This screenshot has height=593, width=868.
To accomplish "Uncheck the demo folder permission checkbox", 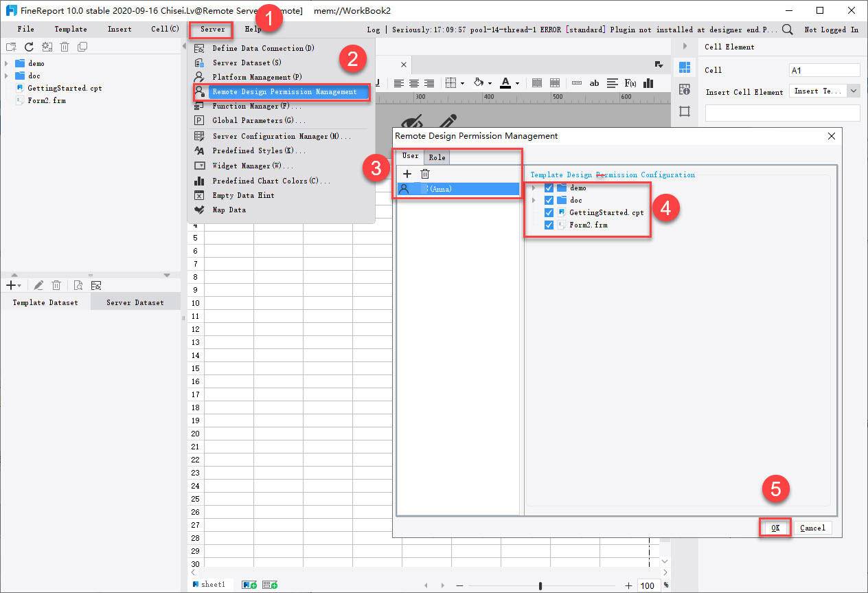I will point(549,187).
